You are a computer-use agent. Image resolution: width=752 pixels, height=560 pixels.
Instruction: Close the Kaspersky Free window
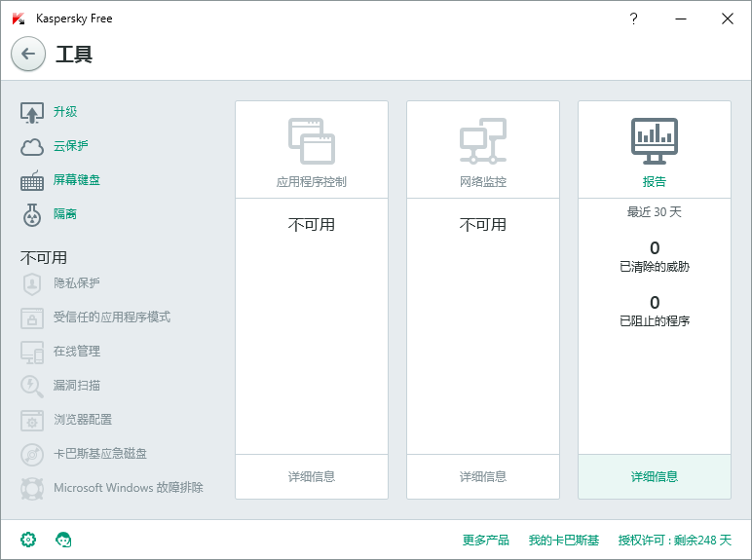[728, 19]
